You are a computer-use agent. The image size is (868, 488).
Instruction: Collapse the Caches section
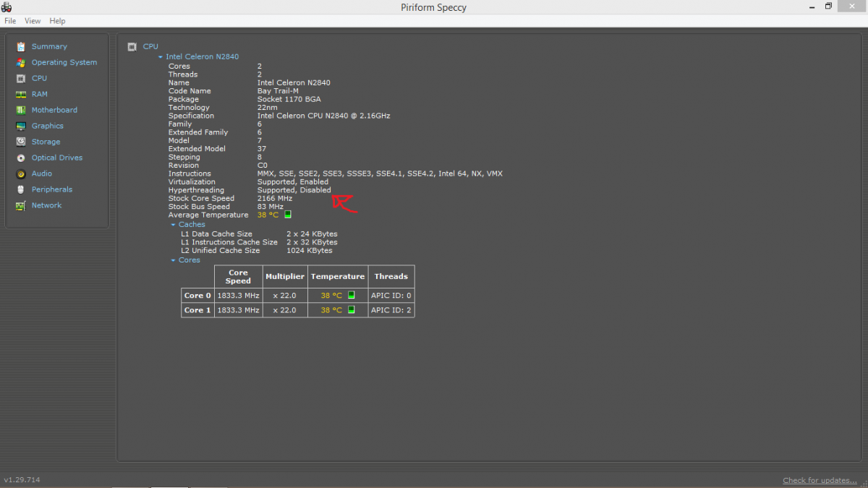tap(174, 225)
